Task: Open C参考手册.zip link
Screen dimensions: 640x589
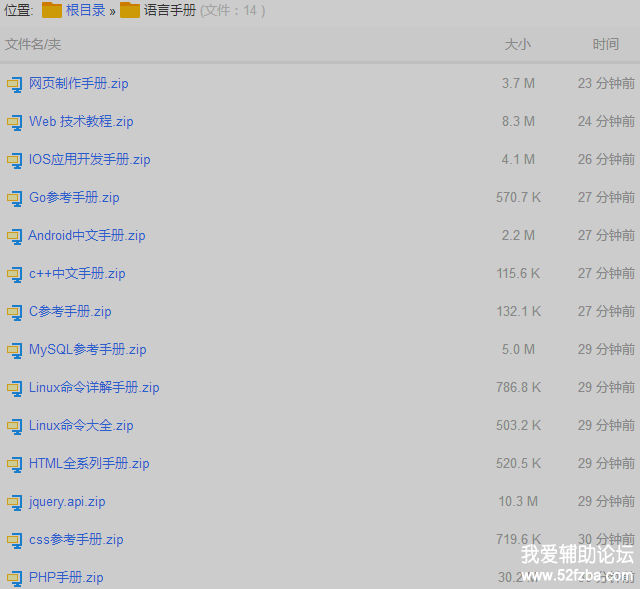Action: [70, 311]
